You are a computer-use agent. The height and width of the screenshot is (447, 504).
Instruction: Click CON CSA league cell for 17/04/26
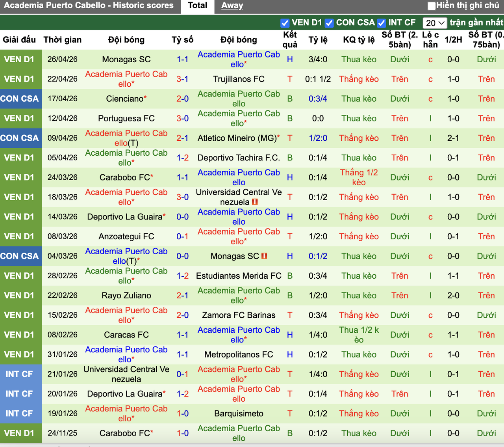[x=21, y=99]
